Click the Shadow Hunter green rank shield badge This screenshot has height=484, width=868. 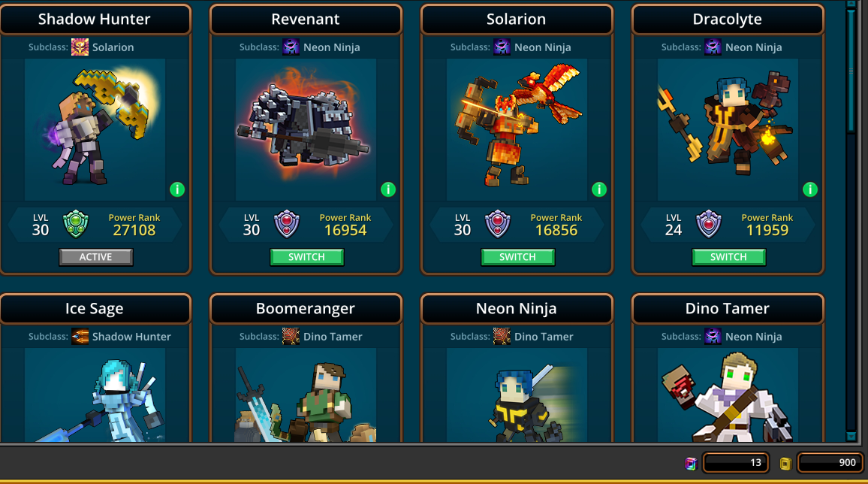click(76, 224)
